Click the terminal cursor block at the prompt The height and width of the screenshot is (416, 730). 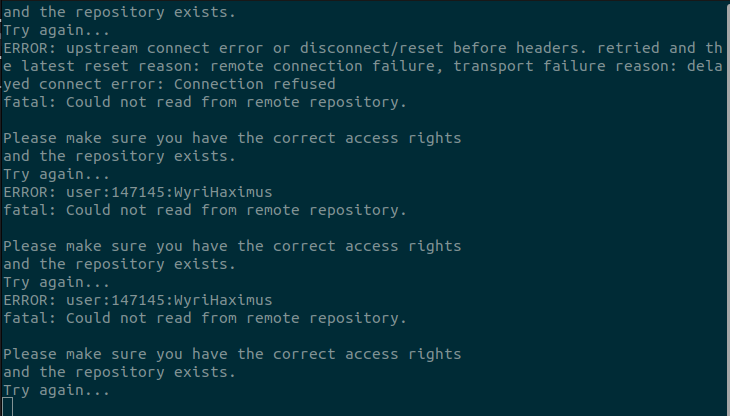point(8,406)
